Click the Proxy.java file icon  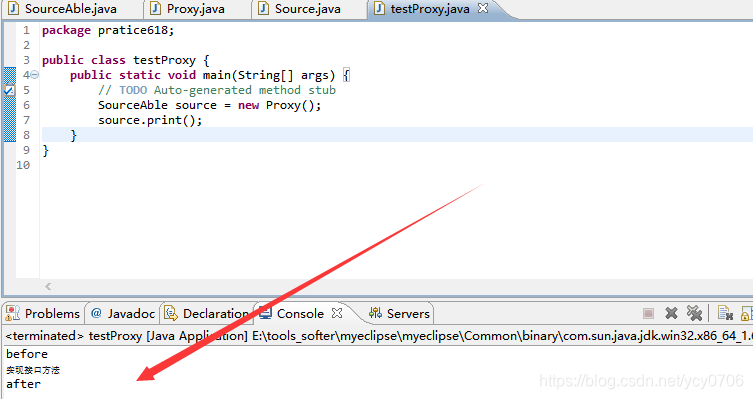click(x=156, y=9)
